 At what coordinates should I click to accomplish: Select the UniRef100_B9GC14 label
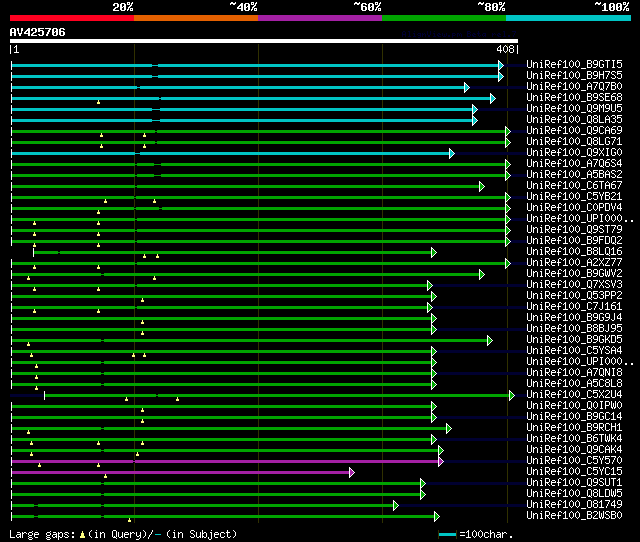(574, 417)
